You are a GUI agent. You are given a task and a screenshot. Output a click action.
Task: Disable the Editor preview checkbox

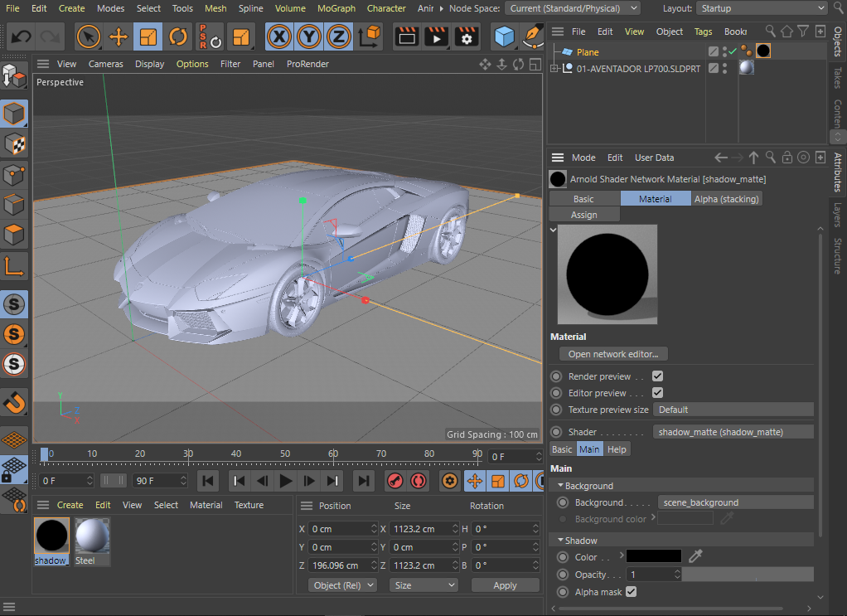(x=657, y=393)
